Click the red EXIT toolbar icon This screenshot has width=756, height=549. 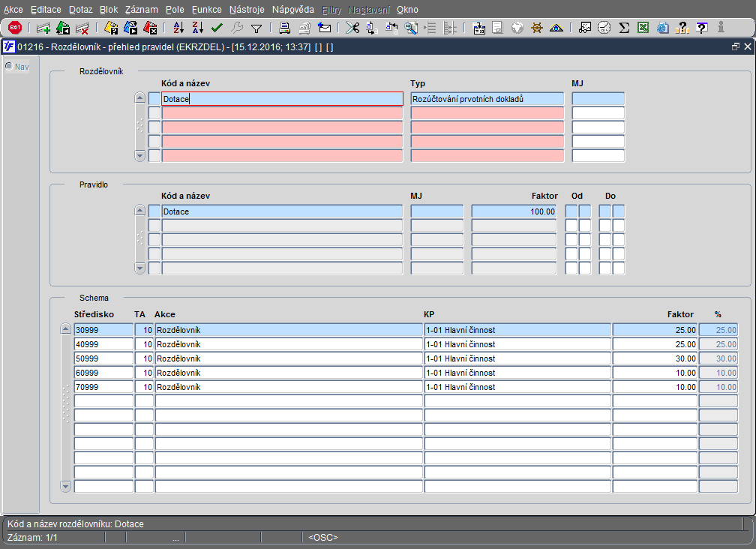pos(15,28)
